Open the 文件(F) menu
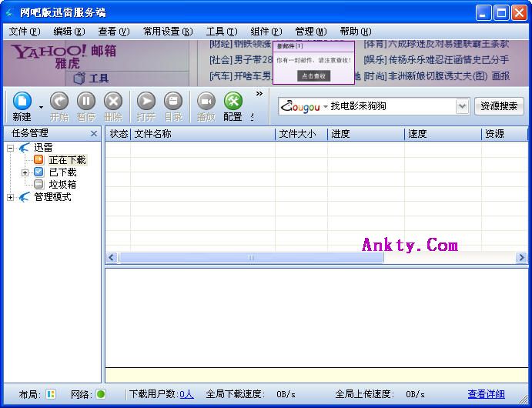This screenshot has height=408, width=532. 25,32
